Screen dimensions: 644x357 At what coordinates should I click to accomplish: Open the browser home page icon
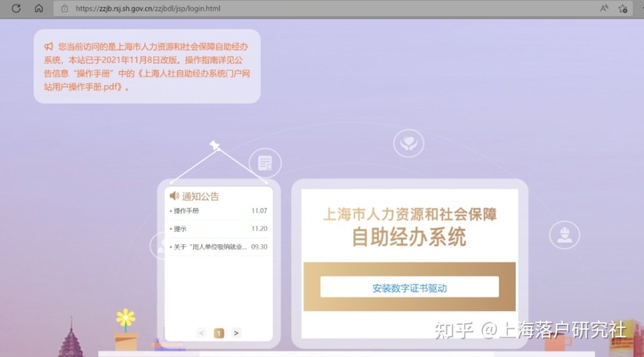(x=39, y=8)
